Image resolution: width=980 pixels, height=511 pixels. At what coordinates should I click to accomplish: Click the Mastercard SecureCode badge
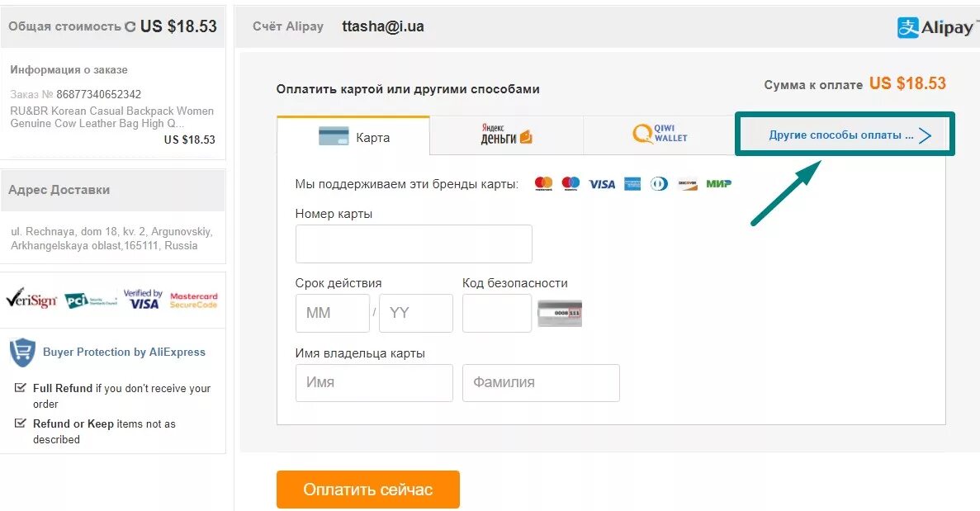coord(193,300)
